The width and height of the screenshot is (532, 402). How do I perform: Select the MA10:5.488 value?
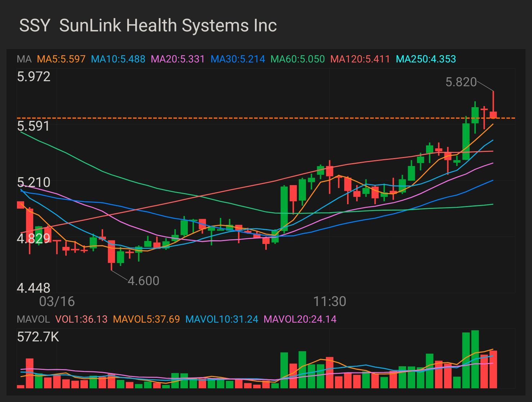coord(118,59)
